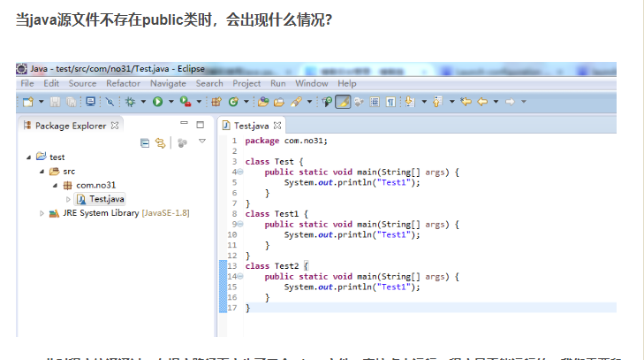Click the Run External Tools icon
The height and width of the screenshot is (360, 644).
(186, 102)
